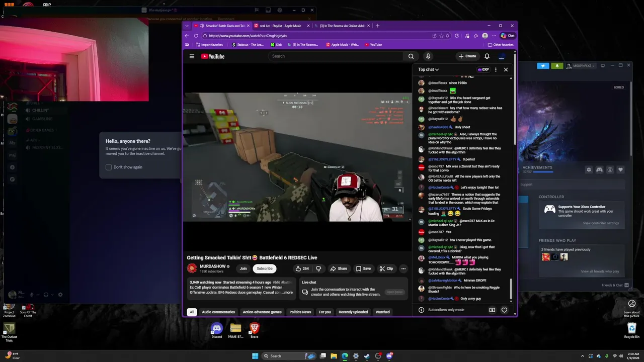Expand video description with ...more
The image size is (644, 362).
point(287,292)
